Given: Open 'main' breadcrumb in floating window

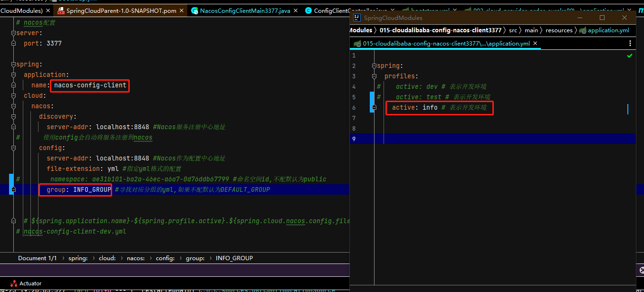Looking at the screenshot, I should point(531,30).
